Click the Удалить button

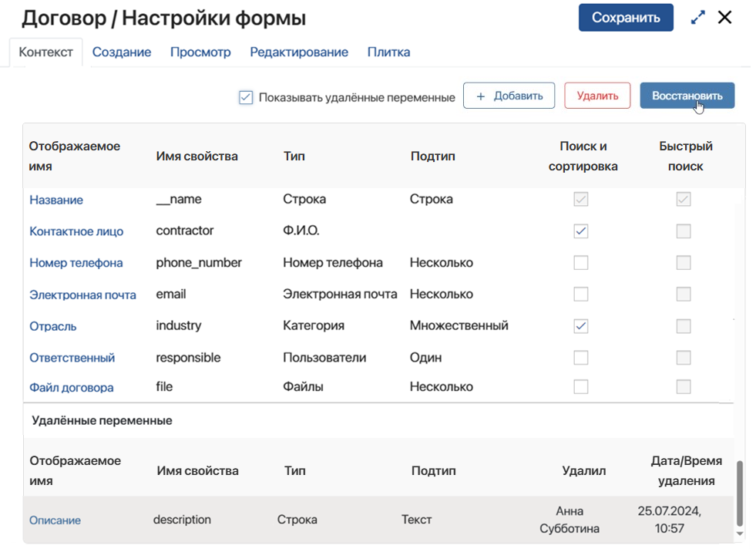click(597, 96)
